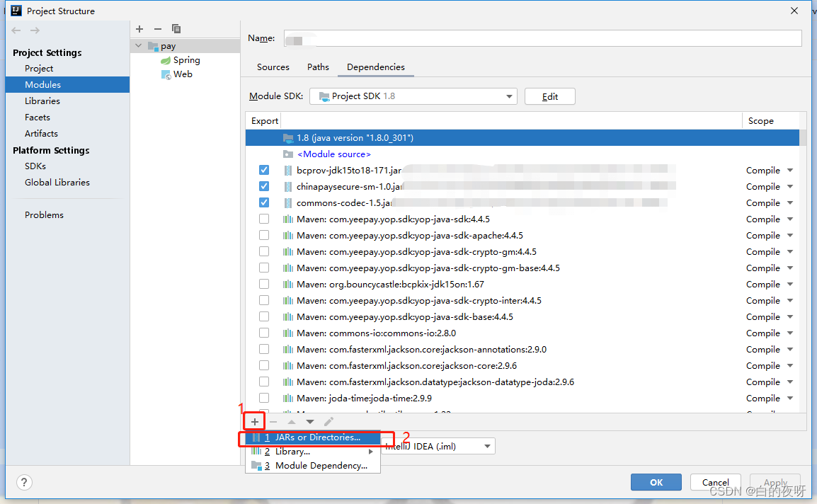The width and height of the screenshot is (817, 504).
Task: Check export for yop-java-sdk-crypto-gm:4.4.5
Action: tap(264, 251)
